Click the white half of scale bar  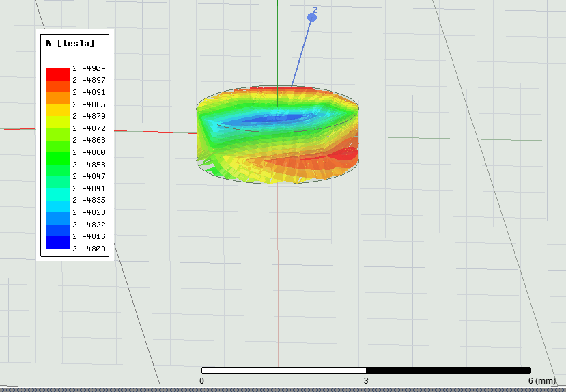click(x=284, y=370)
